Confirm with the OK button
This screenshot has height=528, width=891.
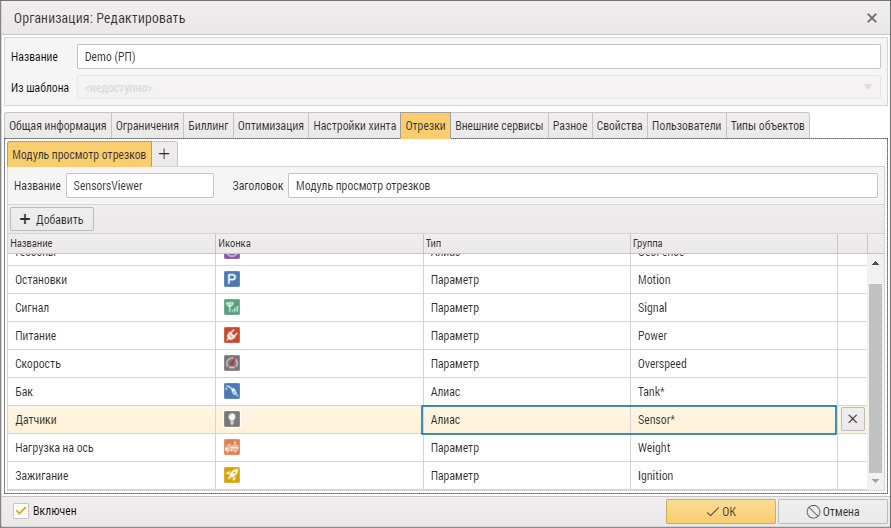tap(721, 512)
